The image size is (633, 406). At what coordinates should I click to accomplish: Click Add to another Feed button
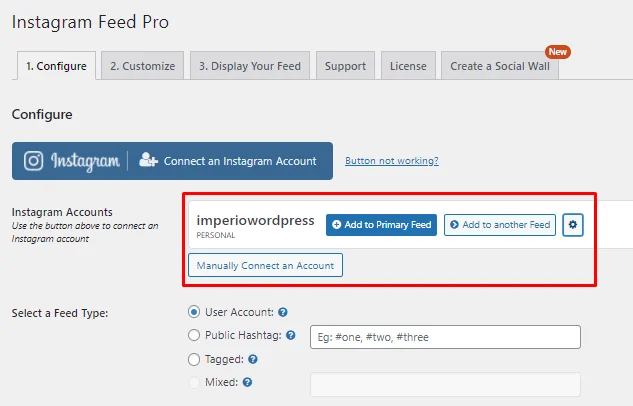(500, 225)
